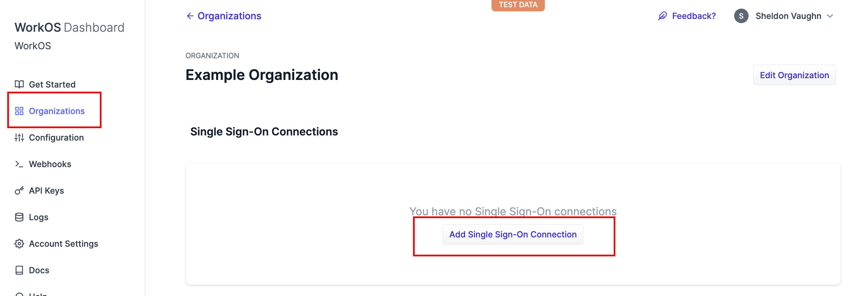The image size is (868, 296).
Task: Click the API Keys key icon
Action: click(19, 191)
